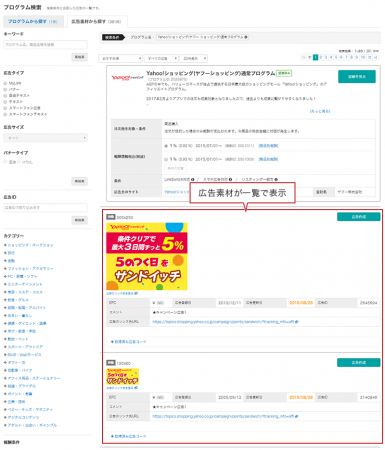Go to pagination page 10
Viewport: 385px width, 450px height.
(363, 57)
